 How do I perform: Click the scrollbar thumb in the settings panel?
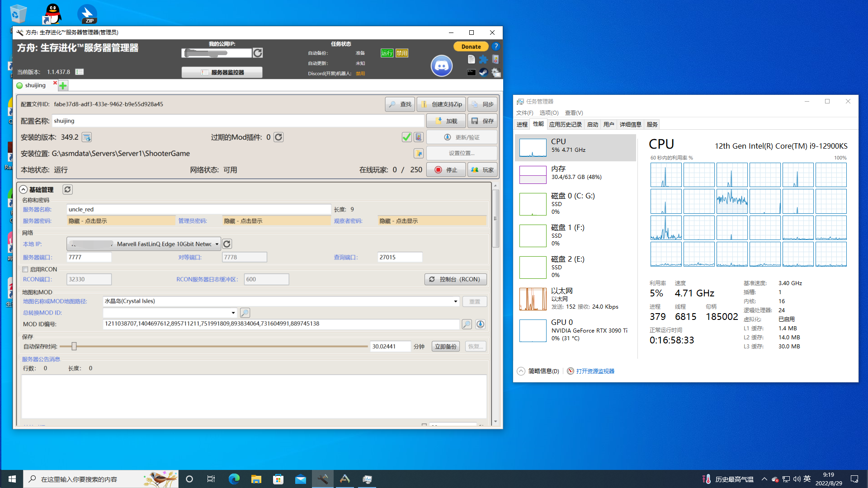pos(495,219)
